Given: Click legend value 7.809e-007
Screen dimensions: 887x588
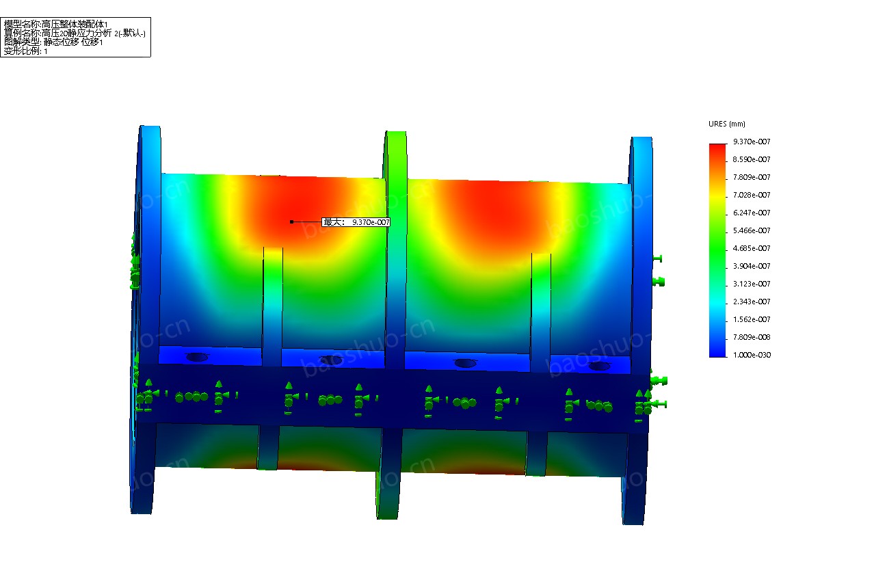Looking at the screenshot, I should (752, 177).
